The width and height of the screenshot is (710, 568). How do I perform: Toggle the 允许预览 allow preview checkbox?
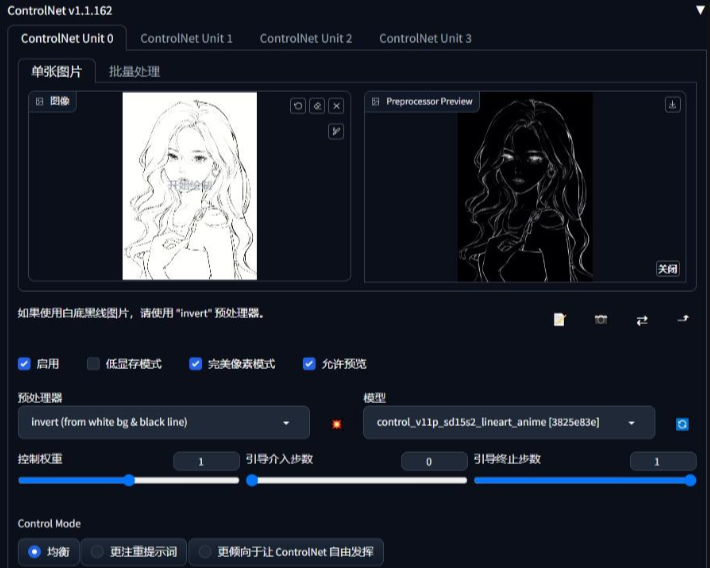click(x=309, y=364)
